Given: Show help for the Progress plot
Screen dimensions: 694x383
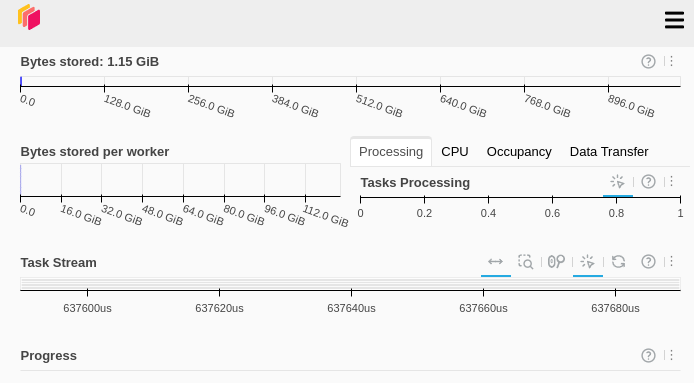Looking at the screenshot, I should tap(648, 355).
